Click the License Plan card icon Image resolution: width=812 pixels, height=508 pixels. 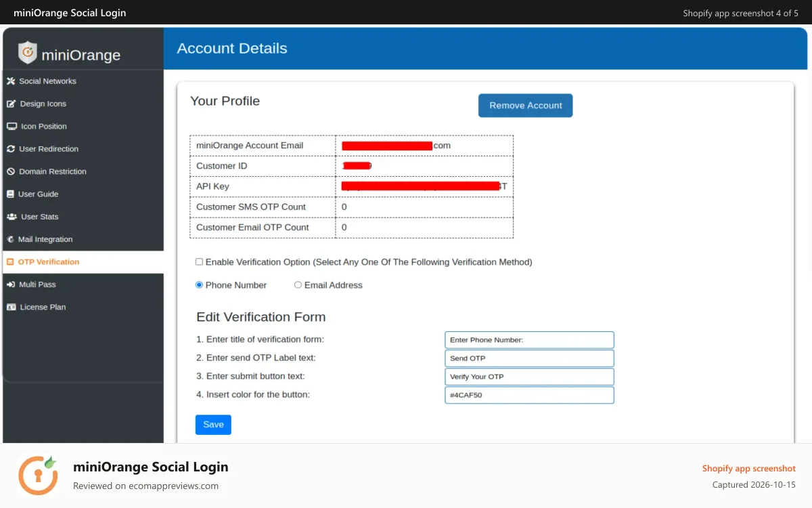(12, 307)
